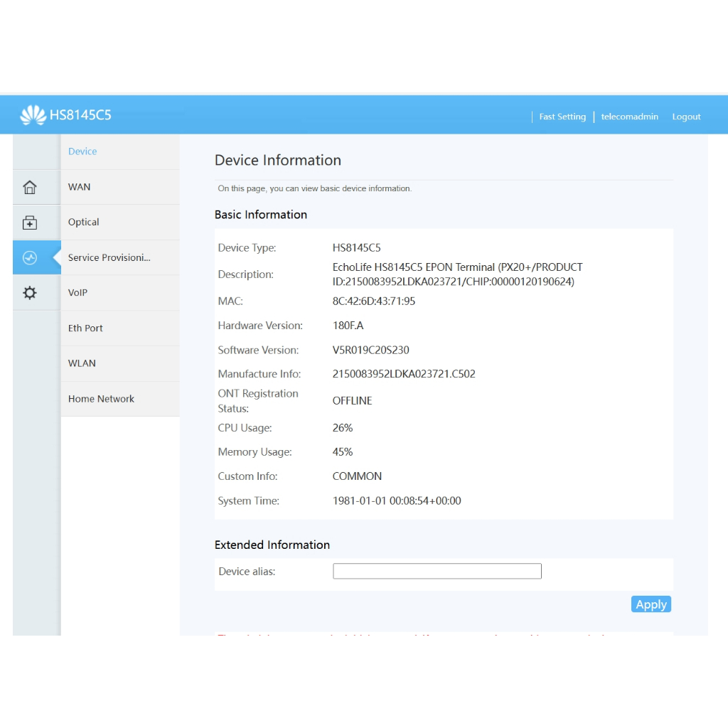Navigate to the Home Network menu item
728x728 pixels.
pyautogui.click(x=101, y=399)
